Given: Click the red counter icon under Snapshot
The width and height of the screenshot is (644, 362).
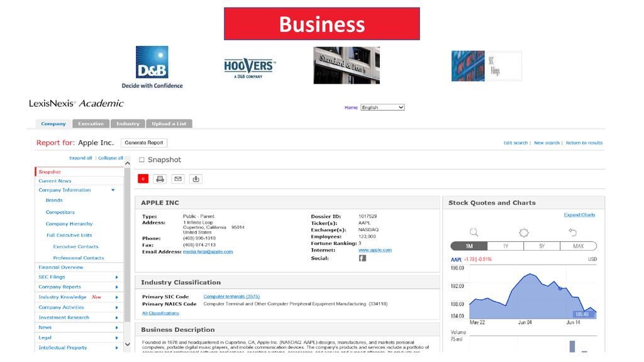Looking at the screenshot, I should (x=143, y=179).
